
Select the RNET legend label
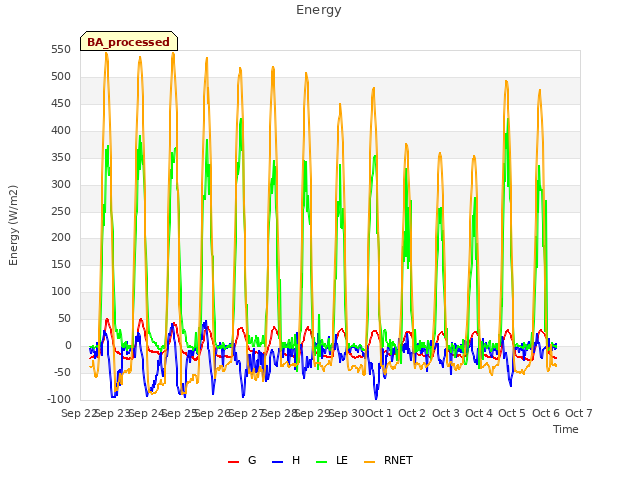pyautogui.click(x=398, y=460)
